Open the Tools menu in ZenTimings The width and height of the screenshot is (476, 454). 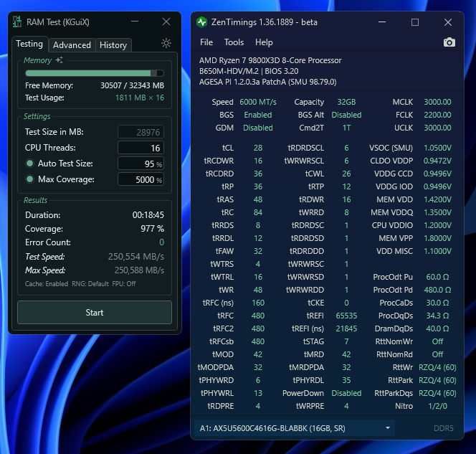[x=234, y=42]
